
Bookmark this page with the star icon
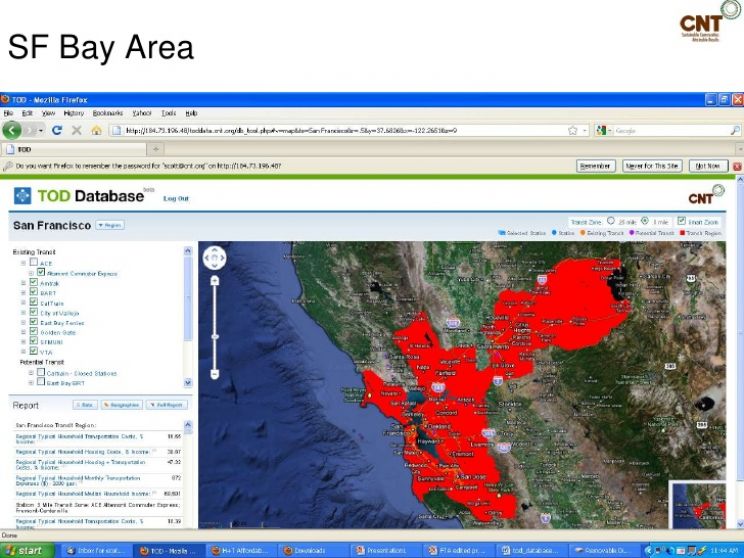573,130
